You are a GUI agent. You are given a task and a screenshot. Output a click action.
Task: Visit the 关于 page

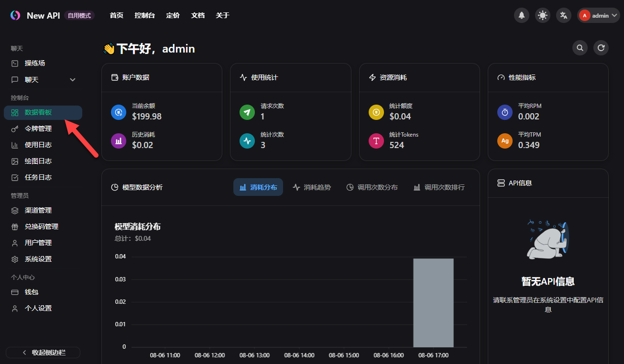(x=222, y=15)
